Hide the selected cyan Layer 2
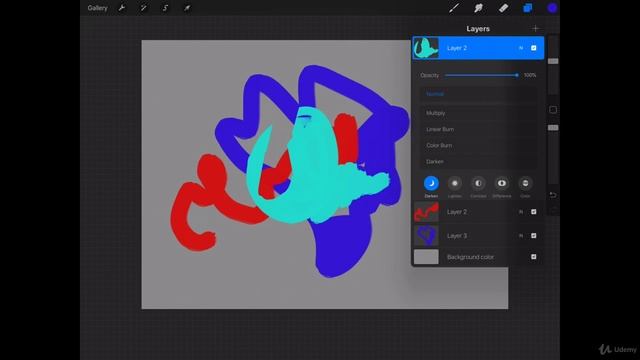Image resolution: width=640 pixels, height=360 pixels. [x=533, y=48]
